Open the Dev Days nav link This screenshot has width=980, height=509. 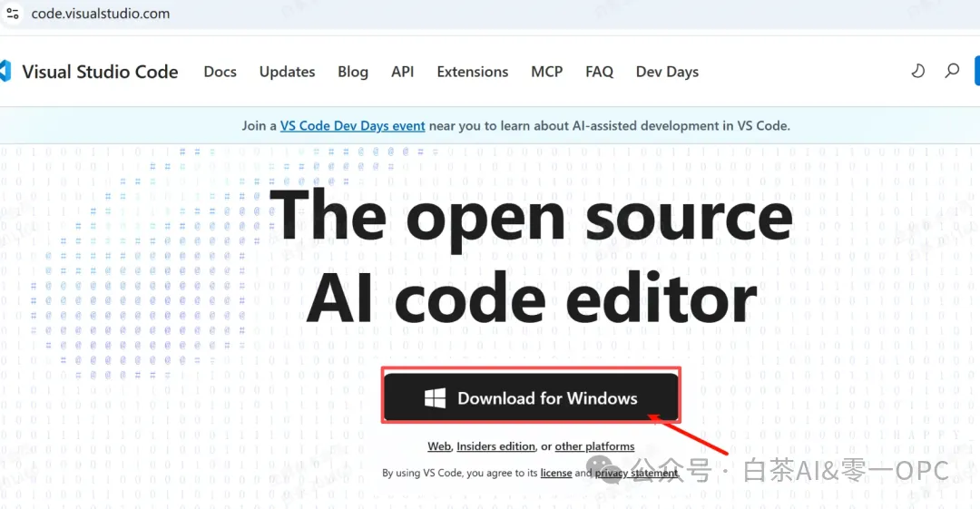(667, 72)
